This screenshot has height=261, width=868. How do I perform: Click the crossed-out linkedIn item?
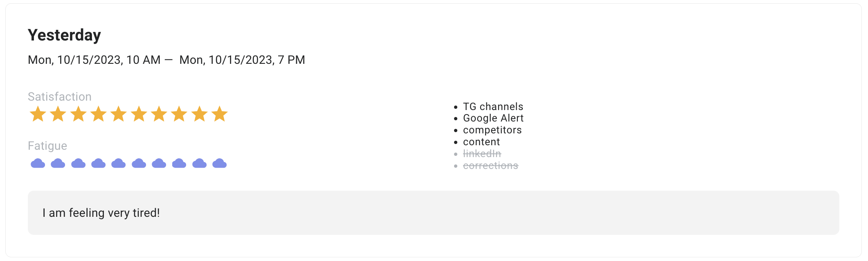[x=482, y=154]
